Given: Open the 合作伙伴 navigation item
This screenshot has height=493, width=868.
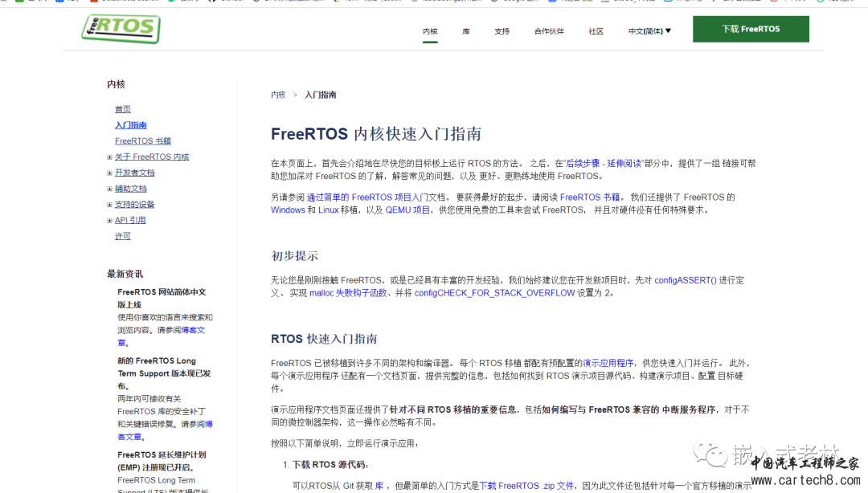Looking at the screenshot, I should (x=549, y=31).
